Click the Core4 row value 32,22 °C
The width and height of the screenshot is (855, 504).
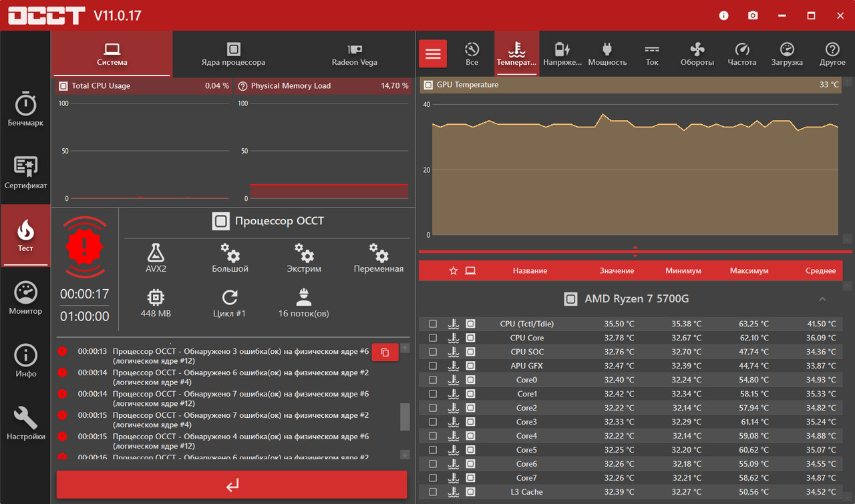coord(619,436)
